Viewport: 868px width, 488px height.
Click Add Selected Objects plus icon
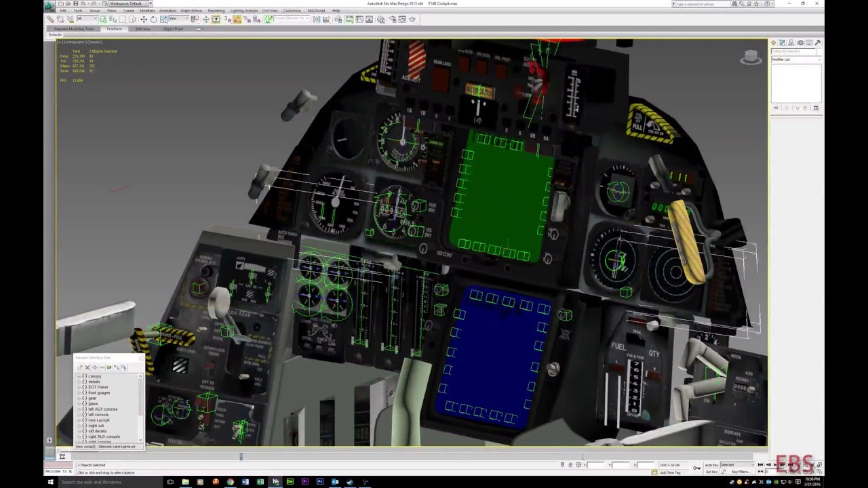95,367
